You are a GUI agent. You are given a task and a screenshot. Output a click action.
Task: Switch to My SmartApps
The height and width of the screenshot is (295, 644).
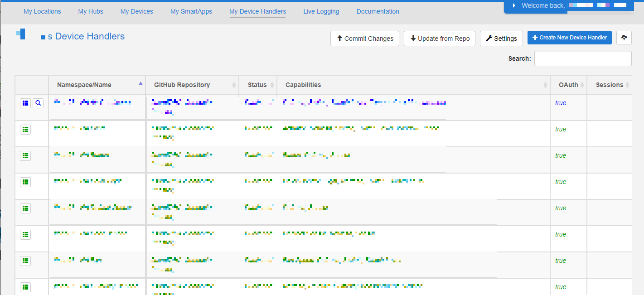click(191, 11)
